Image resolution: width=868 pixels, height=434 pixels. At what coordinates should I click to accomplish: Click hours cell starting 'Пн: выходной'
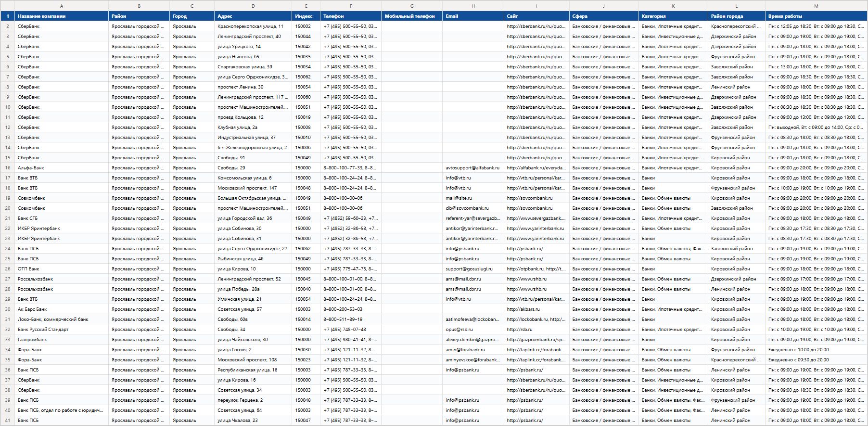click(x=816, y=128)
